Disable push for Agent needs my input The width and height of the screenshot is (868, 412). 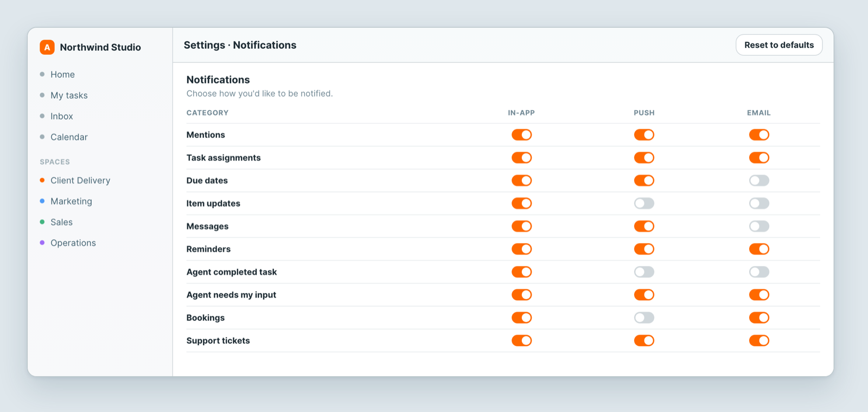tap(644, 295)
